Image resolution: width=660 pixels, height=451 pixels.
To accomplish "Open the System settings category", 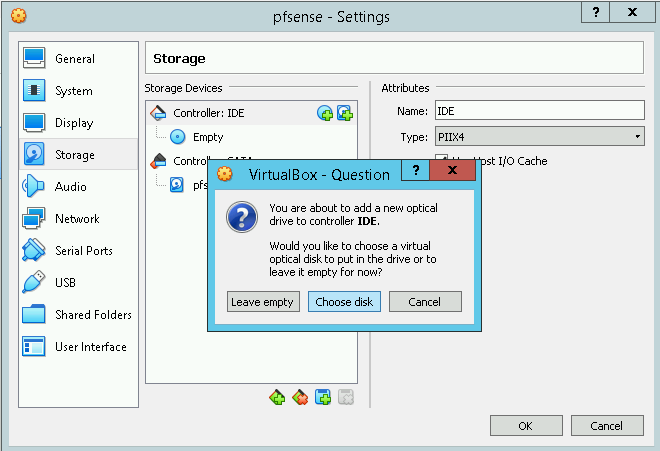I will [74, 91].
